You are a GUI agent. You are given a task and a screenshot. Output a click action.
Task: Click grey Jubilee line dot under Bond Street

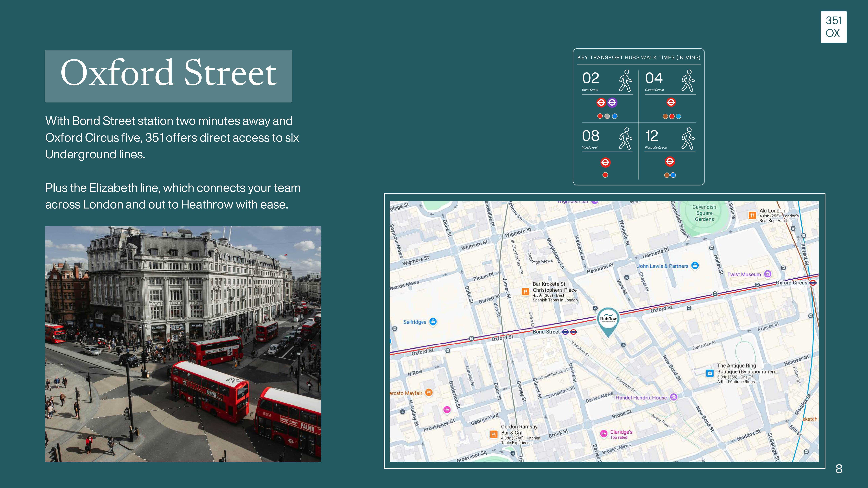pos(607,116)
